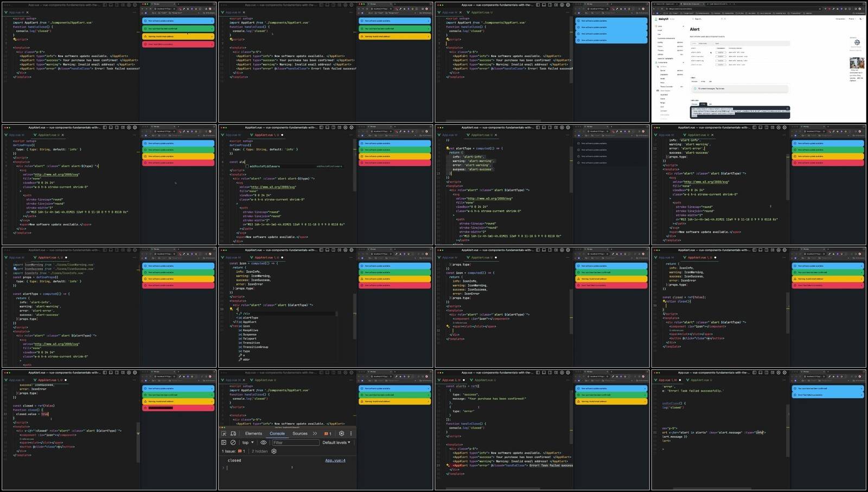The height and width of the screenshot is (492, 868).
Task: Copy code via icon in daisyUI code block
Action: pyautogui.click(x=787, y=109)
